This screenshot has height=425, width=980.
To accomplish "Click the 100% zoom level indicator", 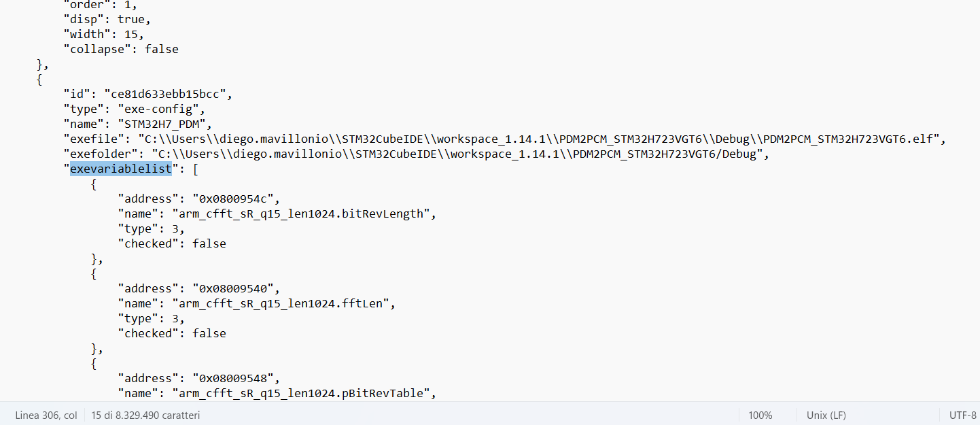I will 760,415.
